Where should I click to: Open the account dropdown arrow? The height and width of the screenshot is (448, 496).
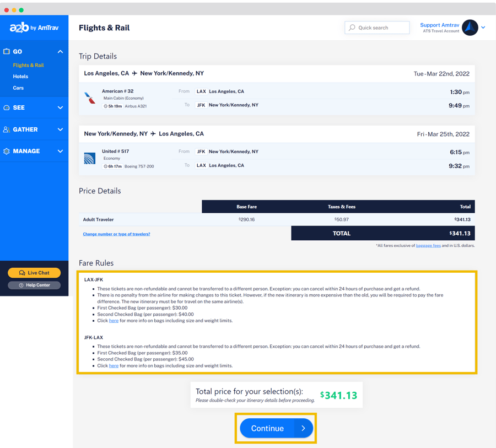pos(483,28)
